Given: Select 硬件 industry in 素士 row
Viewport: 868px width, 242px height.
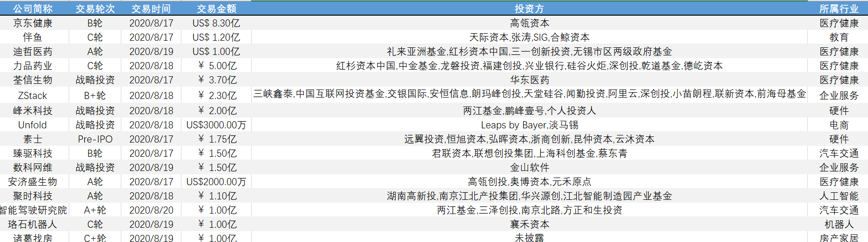Looking at the screenshot, I should tap(839, 139).
